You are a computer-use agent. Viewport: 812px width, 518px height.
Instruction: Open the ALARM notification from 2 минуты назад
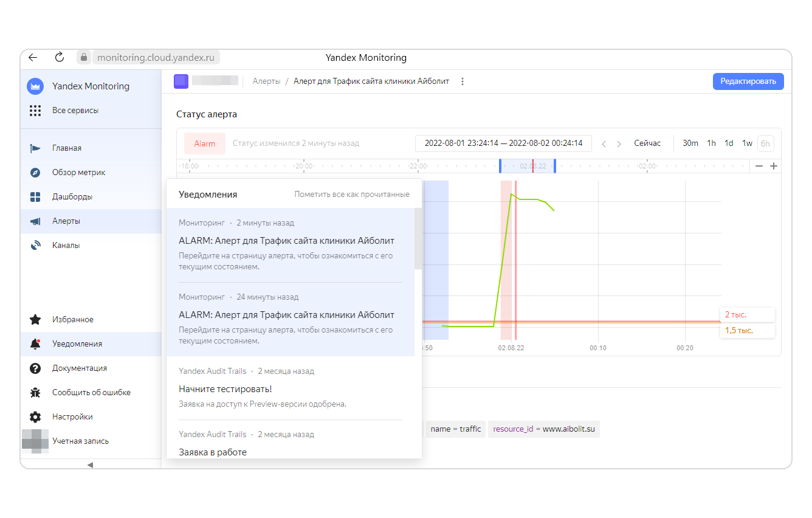291,245
